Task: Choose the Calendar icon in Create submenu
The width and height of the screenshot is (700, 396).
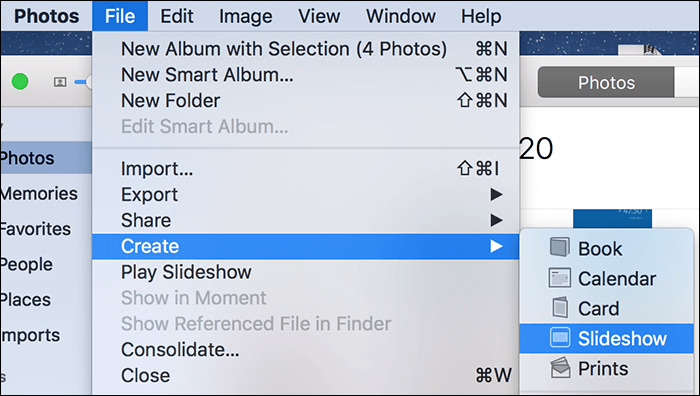Action: pyautogui.click(x=559, y=278)
